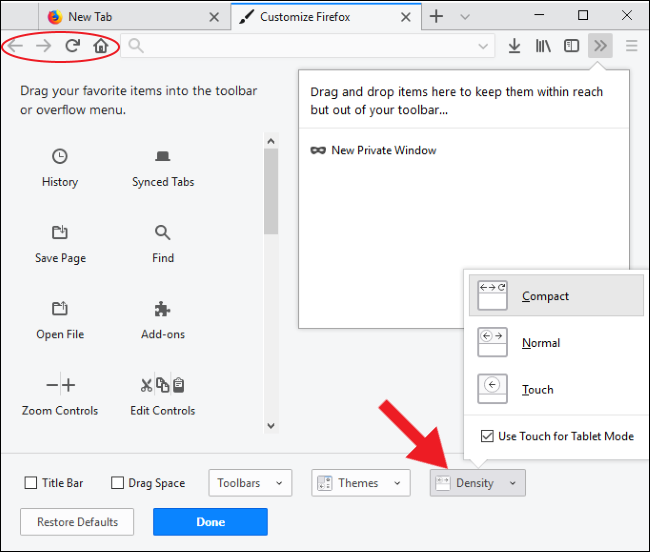Select the Edit Controls item
Viewport: 650px width, 552px height.
click(x=162, y=394)
